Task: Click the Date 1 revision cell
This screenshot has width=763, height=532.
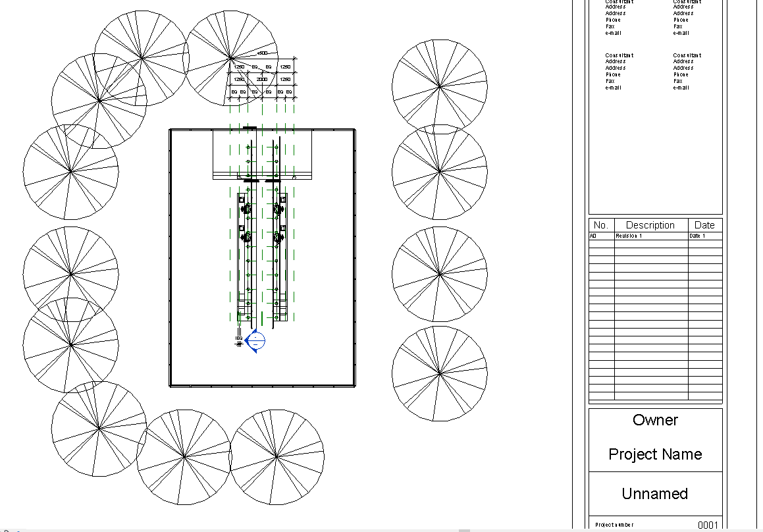Action: (704, 236)
